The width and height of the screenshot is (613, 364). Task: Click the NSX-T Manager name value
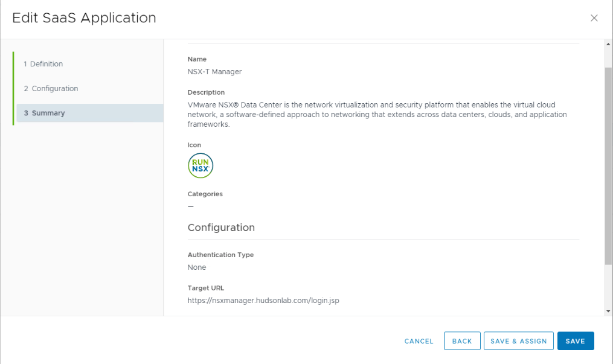coord(214,72)
